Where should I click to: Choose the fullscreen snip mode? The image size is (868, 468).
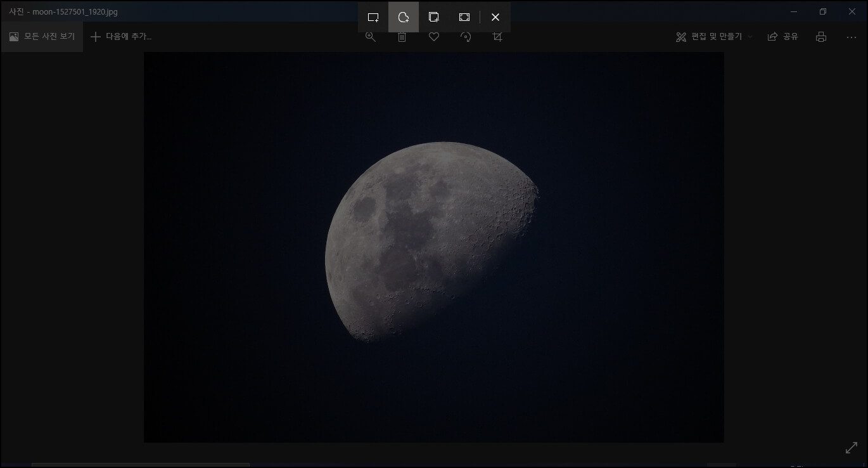[464, 17]
